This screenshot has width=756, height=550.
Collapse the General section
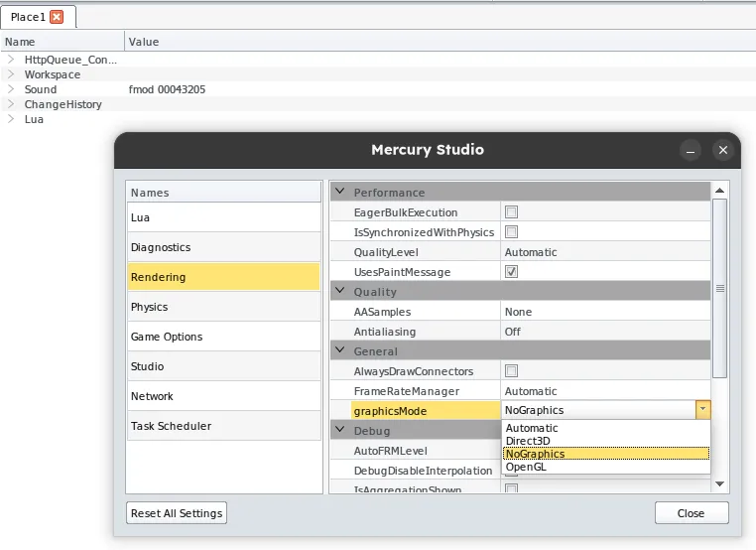340,350
